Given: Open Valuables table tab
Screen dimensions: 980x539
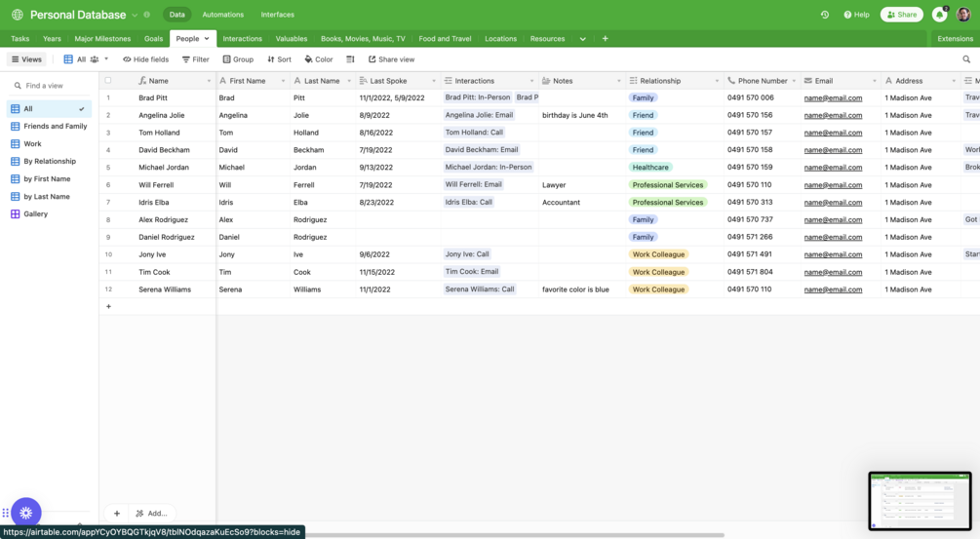Looking at the screenshot, I should pos(292,39).
